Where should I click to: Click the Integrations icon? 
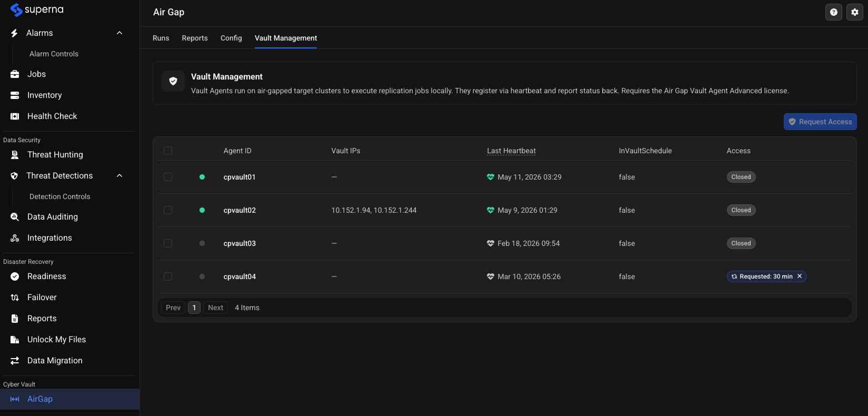tap(15, 238)
